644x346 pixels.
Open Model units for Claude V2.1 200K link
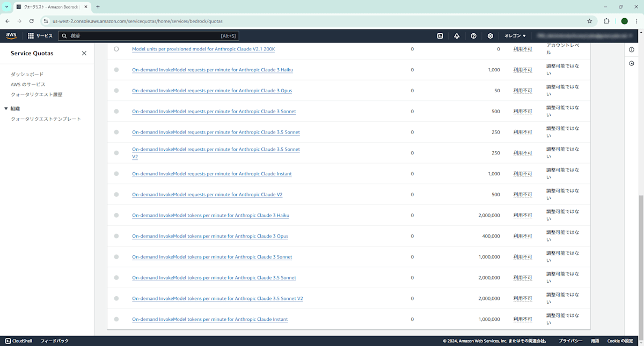203,49
